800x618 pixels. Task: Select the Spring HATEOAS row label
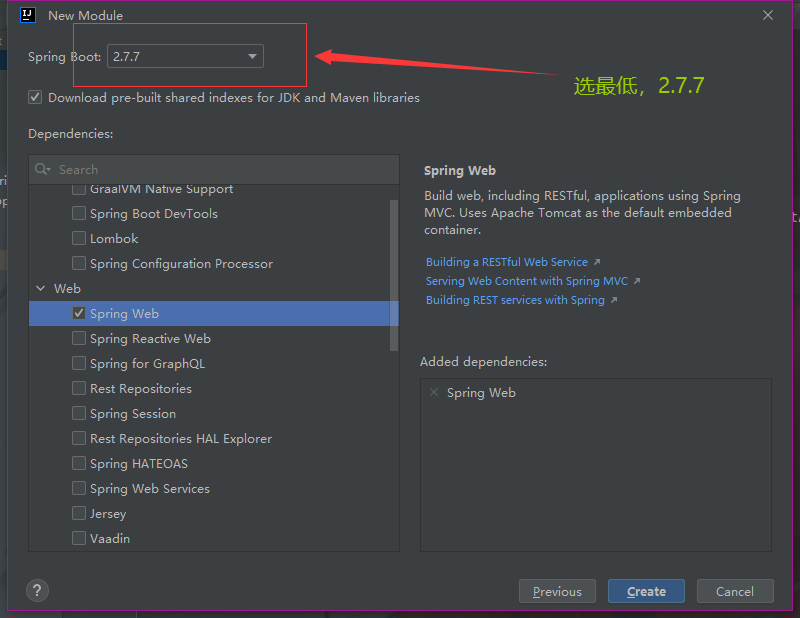click(x=139, y=463)
